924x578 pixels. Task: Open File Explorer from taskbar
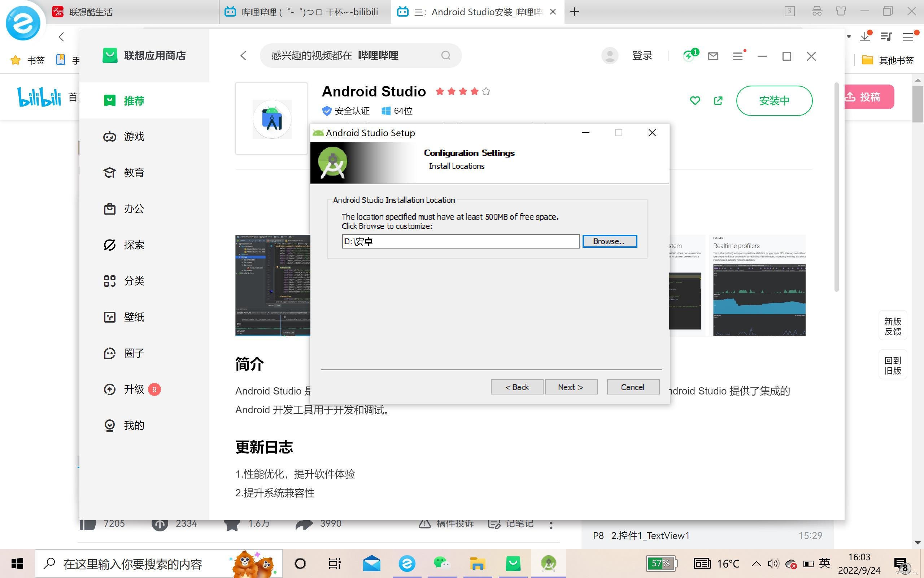[x=477, y=564]
